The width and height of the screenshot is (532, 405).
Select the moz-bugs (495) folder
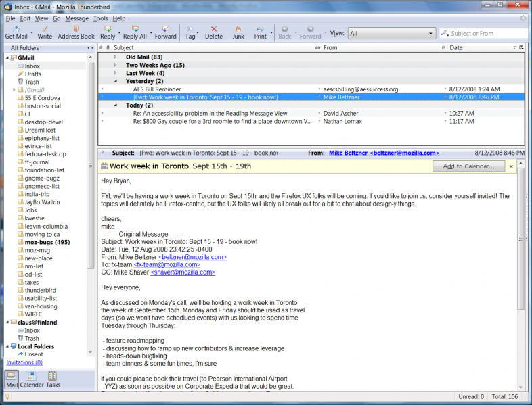[x=47, y=242]
